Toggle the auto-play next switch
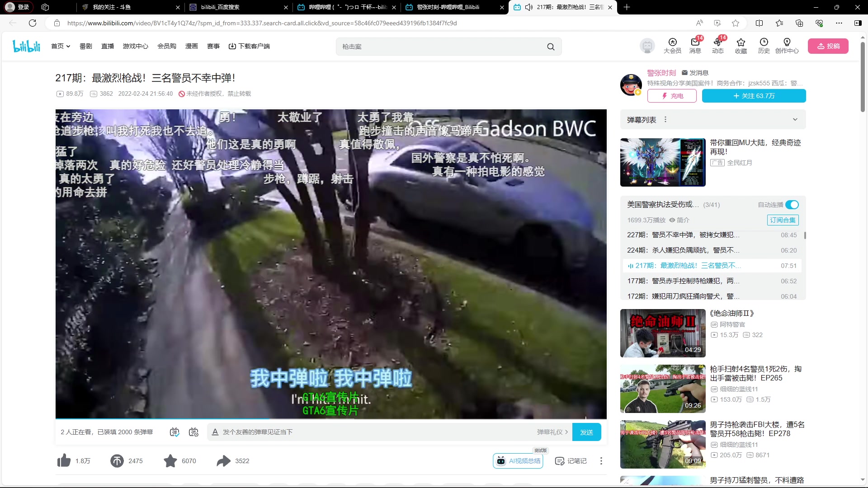Image resolution: width=868 pixels, height=488 pixels. coord(792,205)
